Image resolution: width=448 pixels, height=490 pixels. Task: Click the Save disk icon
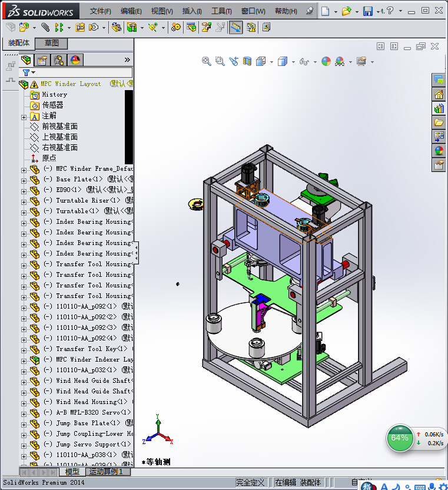coord(368,11)
